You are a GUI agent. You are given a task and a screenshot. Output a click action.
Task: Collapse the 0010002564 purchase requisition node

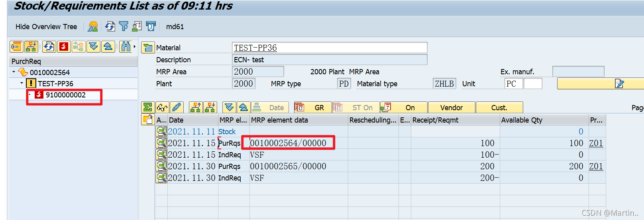point(14,72)
